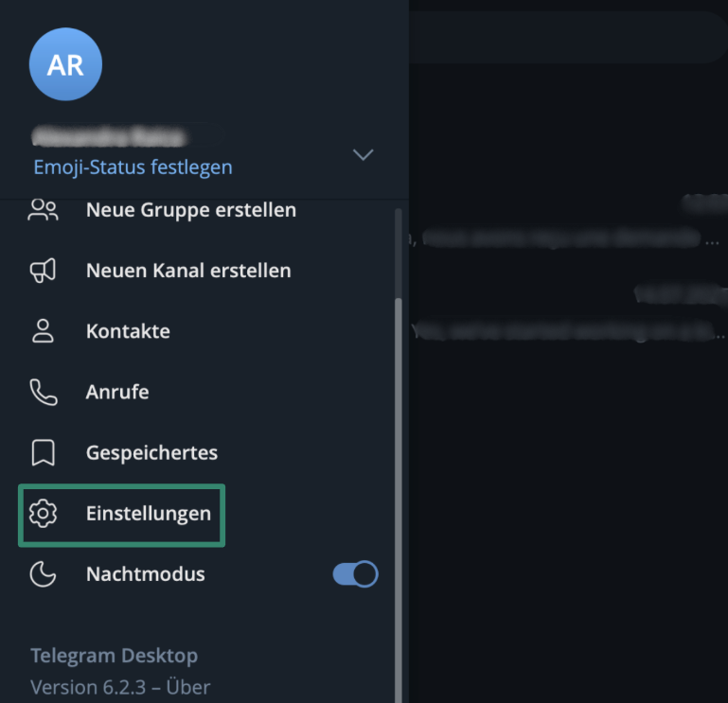Click the group people icon

tap(44, 210)
